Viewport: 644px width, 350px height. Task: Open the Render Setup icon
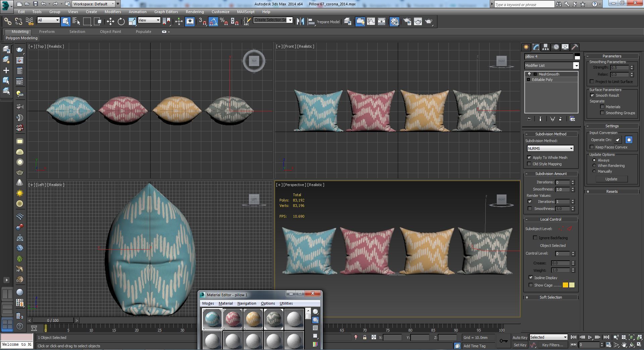(407, 21)
